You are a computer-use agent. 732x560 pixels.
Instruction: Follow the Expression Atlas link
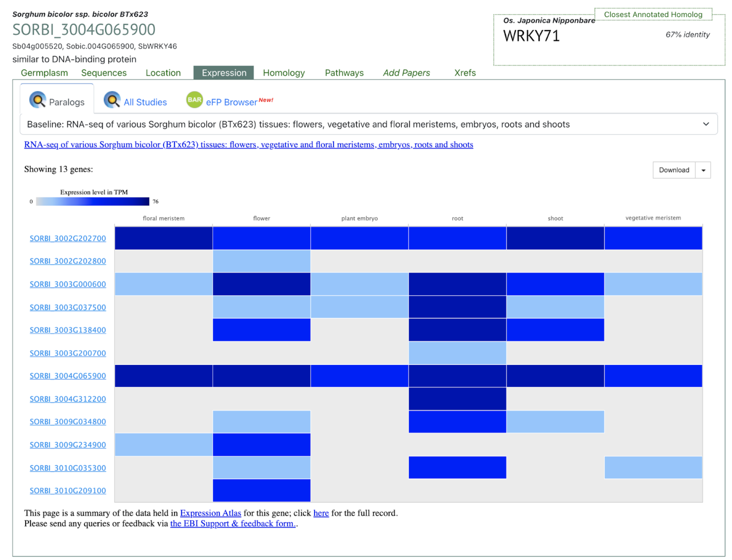(x=210, y=513)
